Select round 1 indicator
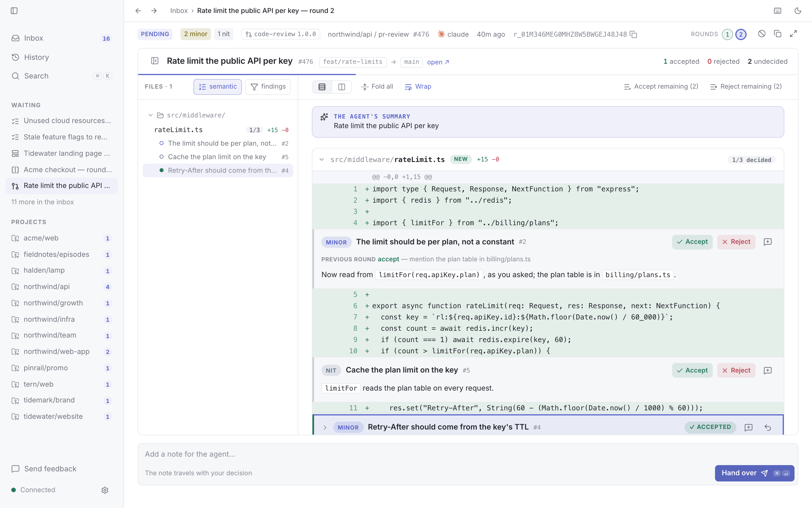 (727, 34)
